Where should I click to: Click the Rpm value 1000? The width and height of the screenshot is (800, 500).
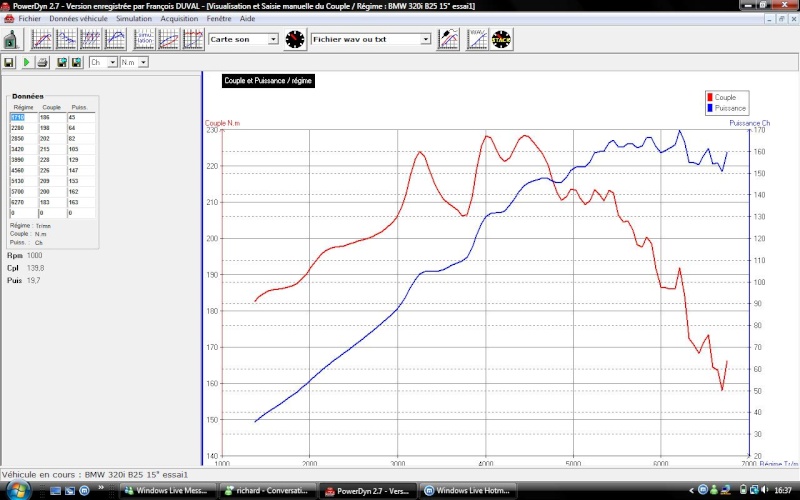click(35, 256)
